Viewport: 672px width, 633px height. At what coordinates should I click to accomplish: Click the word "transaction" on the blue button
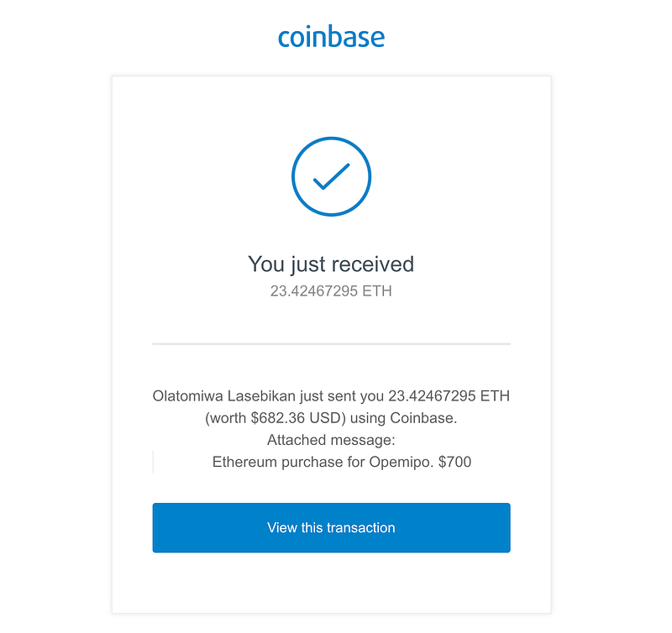[x=361, y=527]
